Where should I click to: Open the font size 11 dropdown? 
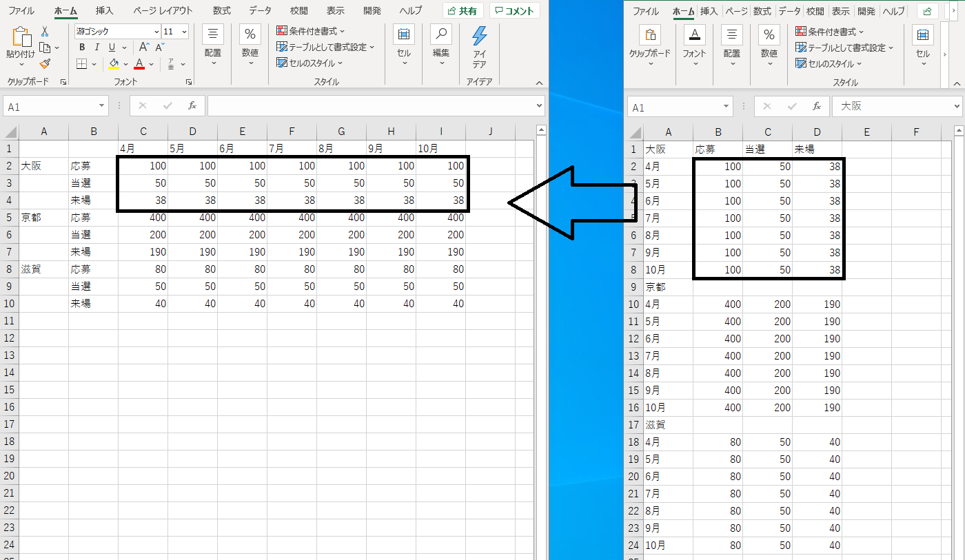click(x=185, y=32)
